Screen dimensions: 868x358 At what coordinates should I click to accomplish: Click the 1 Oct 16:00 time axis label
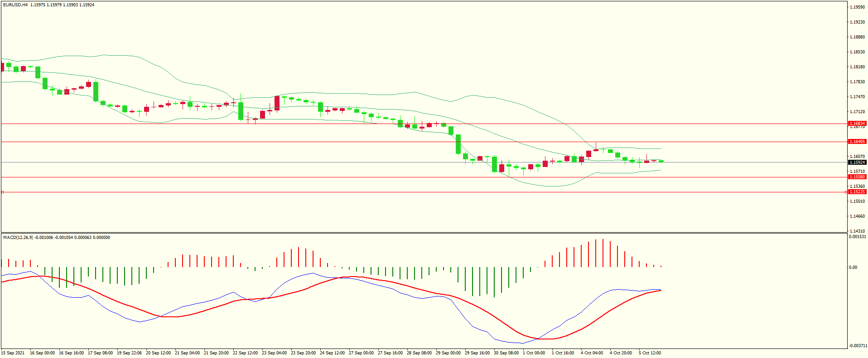click(563, 353)
